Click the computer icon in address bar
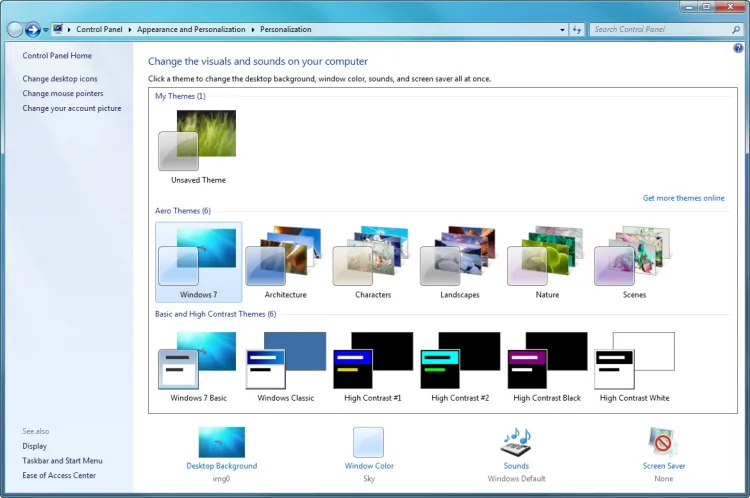This screenshot has width=750, height=498. coord(58,29)
